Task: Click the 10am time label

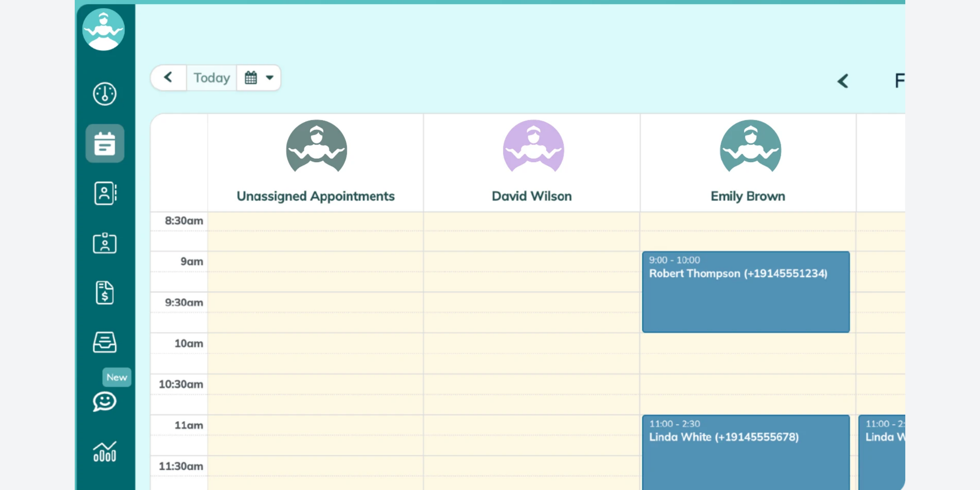Action: click(x=189, y=343)
